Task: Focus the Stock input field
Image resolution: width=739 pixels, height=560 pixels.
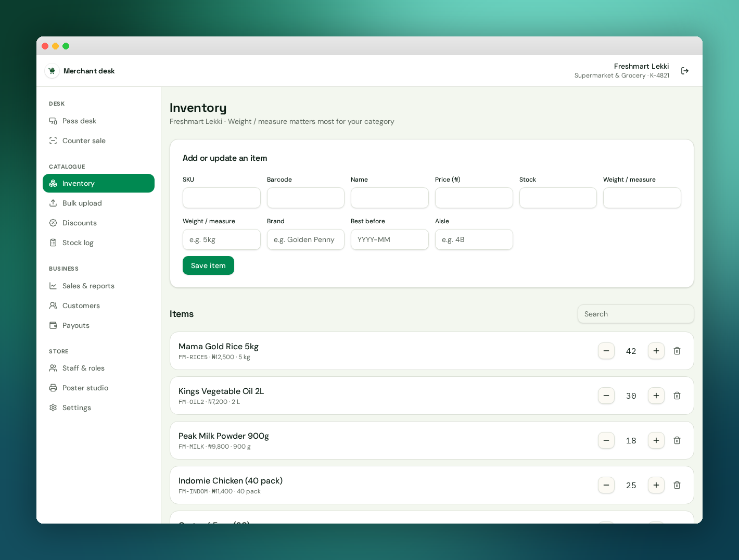Action: (x=558, y=198)
